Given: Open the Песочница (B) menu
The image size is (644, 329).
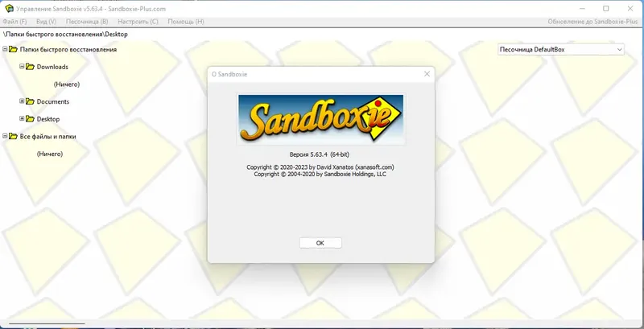Looking at the screenshot, I should [x=87, y=22].
